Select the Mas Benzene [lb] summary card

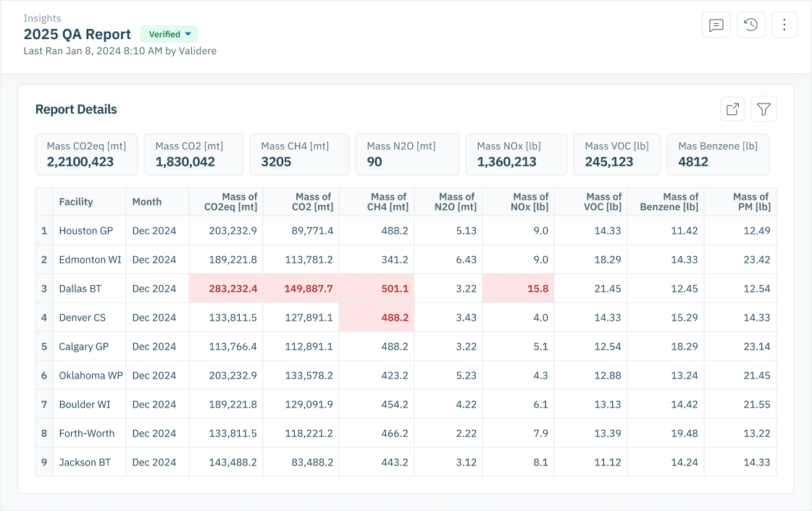coord(718,155)
